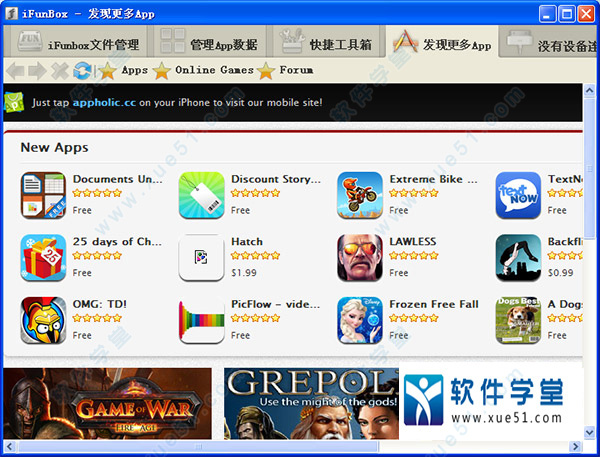Click the star icon beside Forum
The image size is (600, 457).
(266, 71)
